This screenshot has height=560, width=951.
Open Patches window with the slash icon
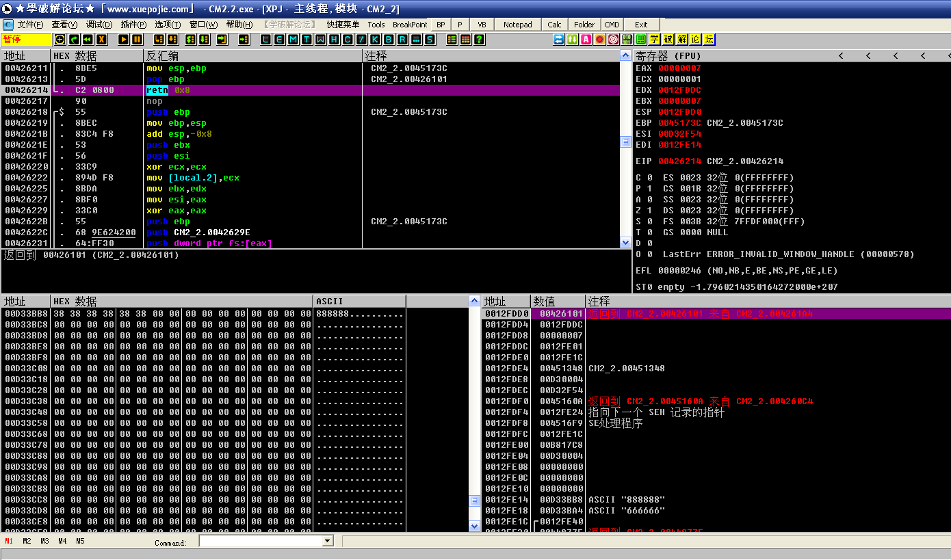tap(361, 40)
